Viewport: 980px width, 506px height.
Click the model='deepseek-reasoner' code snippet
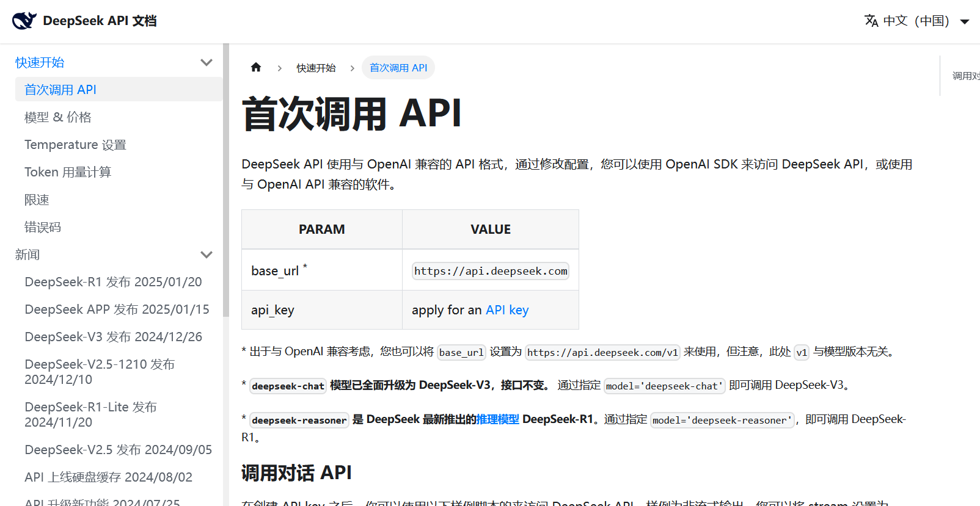(723, 420)
